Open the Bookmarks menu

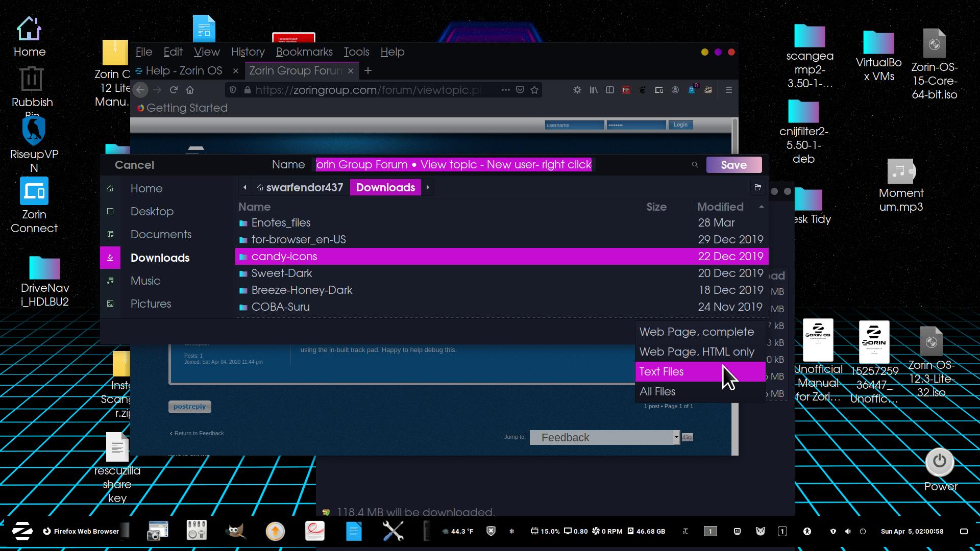point(304,52)
